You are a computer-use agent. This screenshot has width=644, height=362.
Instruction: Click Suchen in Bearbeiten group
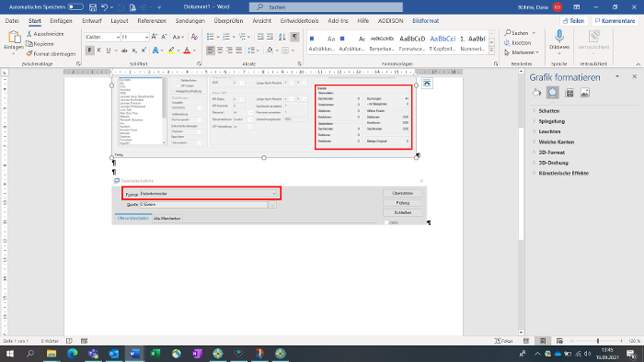click(x=520, y=33)
